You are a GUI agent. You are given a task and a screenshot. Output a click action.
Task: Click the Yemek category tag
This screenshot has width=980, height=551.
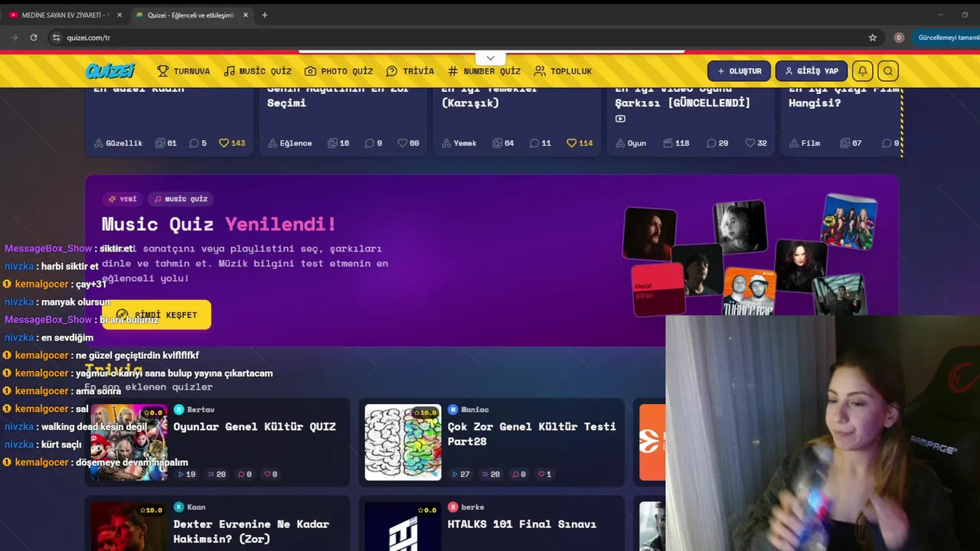(x=459, y=143)
